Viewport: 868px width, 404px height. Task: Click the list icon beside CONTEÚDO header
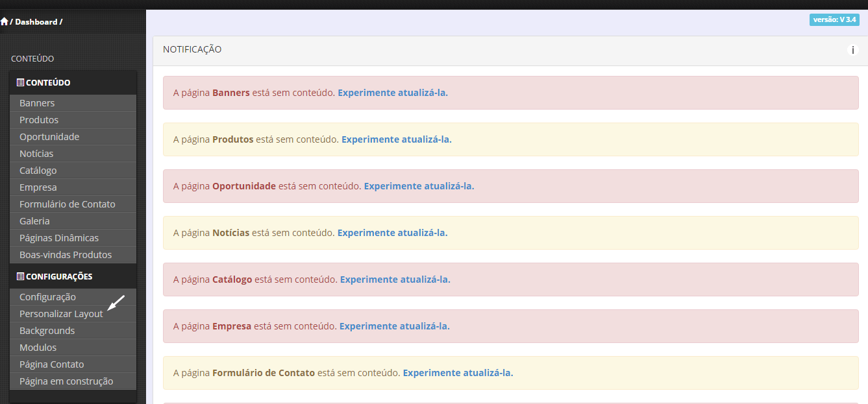[x=20, y=83]
